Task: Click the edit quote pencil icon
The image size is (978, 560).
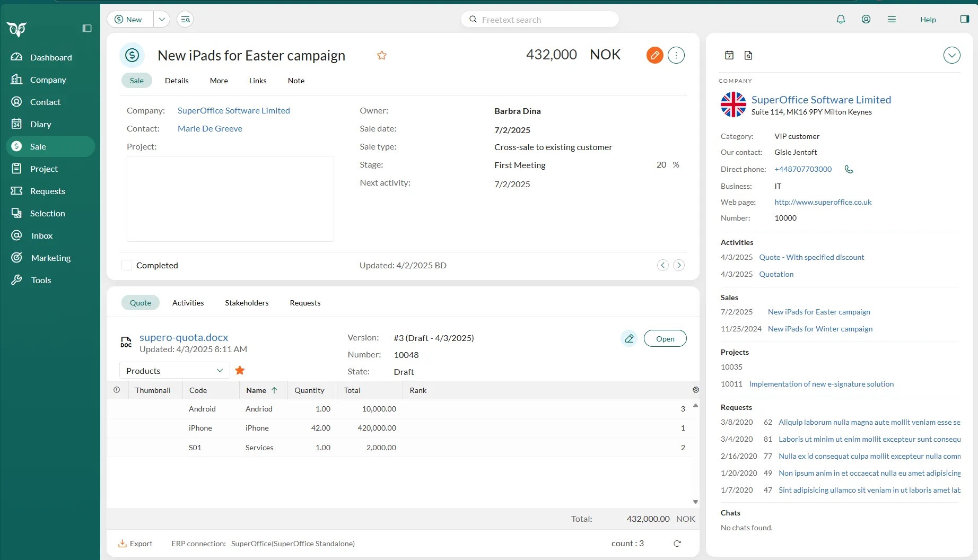Action: click(x=629, y=338)
